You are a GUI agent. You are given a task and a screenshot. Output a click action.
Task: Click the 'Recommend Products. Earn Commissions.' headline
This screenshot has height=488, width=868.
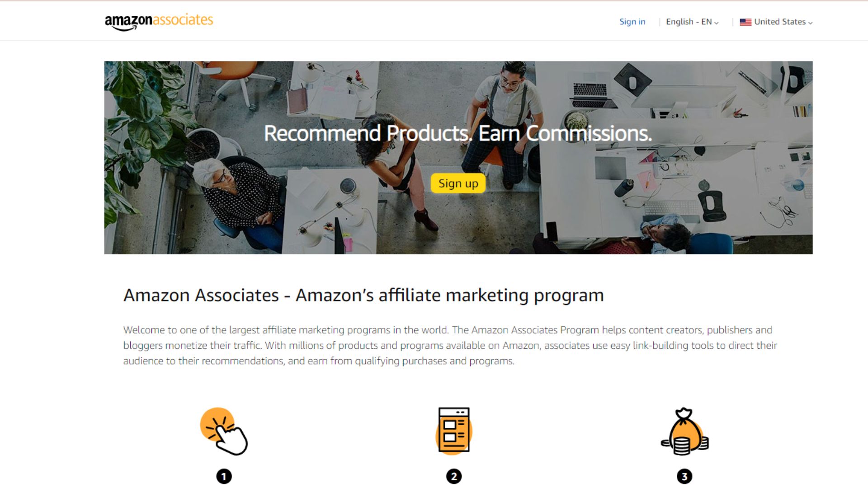coord(458,133)
